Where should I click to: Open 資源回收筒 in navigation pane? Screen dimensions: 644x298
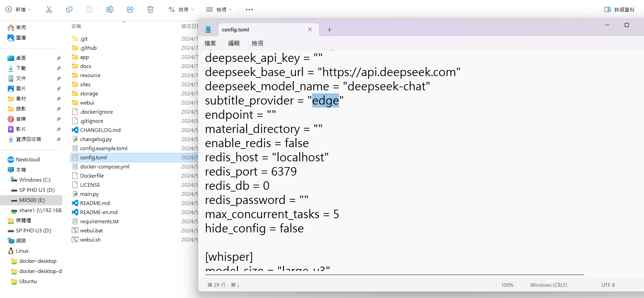click(x=24, y=139)
